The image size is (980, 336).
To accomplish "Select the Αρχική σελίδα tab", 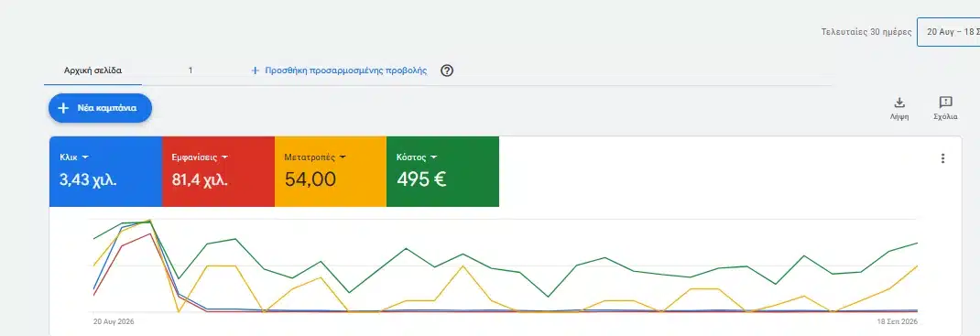I will (x=93, y=70).
